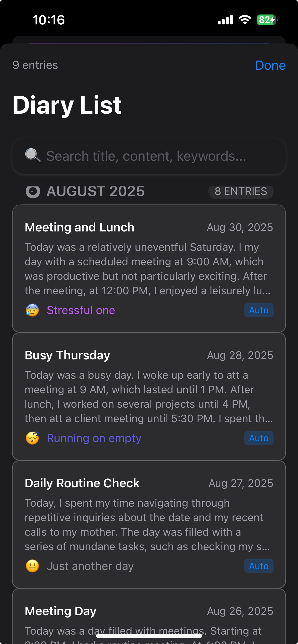Tap the anxious emoji on Meeting and Lunch
This screenshot has height=644, width=298.
click(32, 310)
